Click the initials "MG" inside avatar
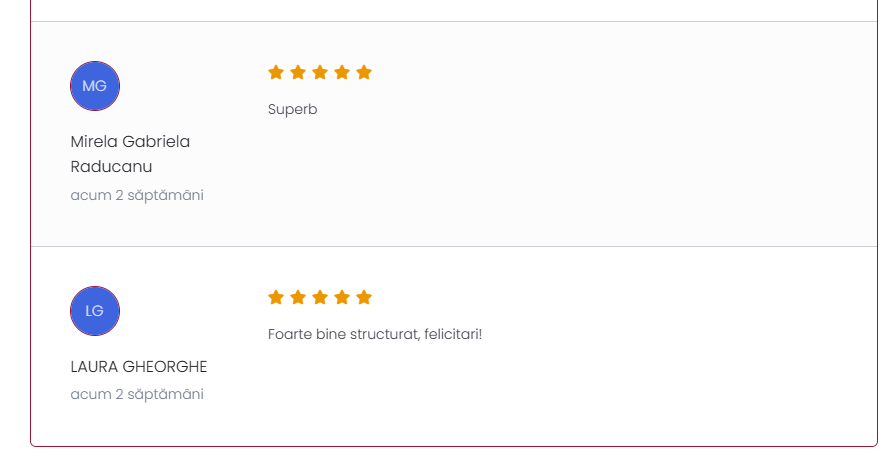This screenshot has width=890, height=457. coord(95,86)
